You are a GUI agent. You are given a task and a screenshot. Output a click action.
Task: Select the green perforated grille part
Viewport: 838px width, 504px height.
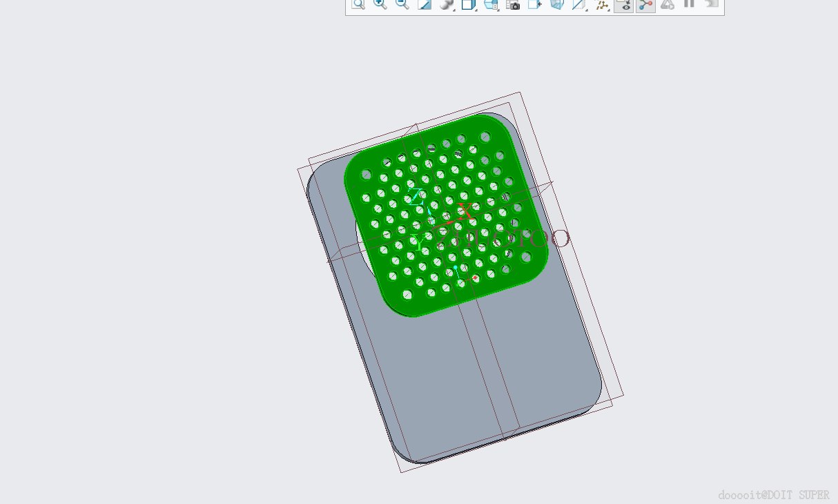447,215
